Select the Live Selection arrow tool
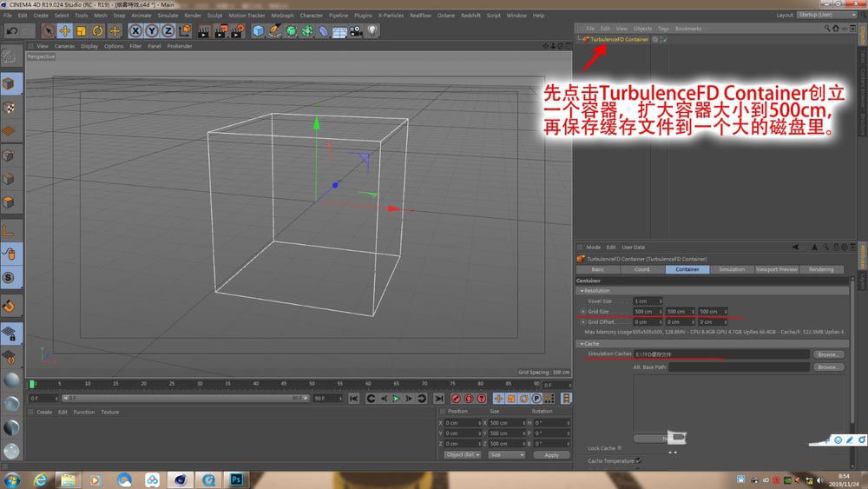 [x=48, y=31]
